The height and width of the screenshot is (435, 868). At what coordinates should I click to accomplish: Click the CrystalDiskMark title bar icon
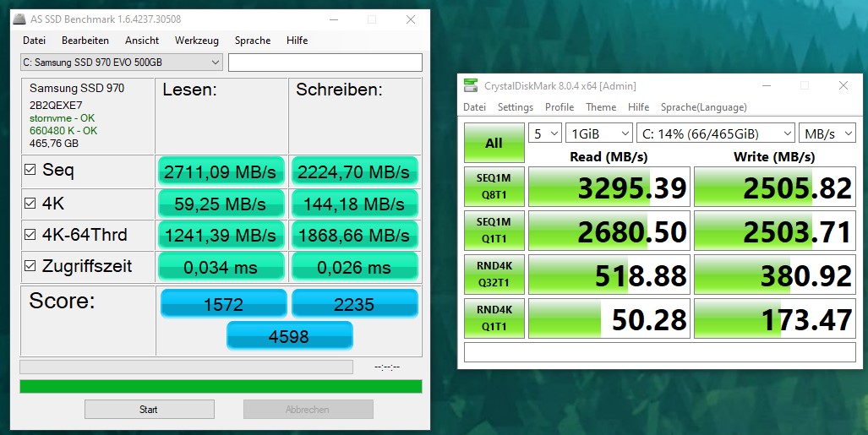click(x=471, y=86)
